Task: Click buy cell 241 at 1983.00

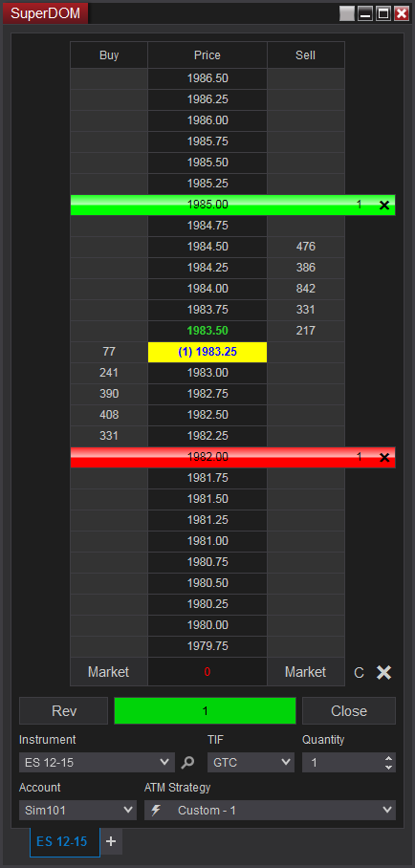Action: point(109,373)
